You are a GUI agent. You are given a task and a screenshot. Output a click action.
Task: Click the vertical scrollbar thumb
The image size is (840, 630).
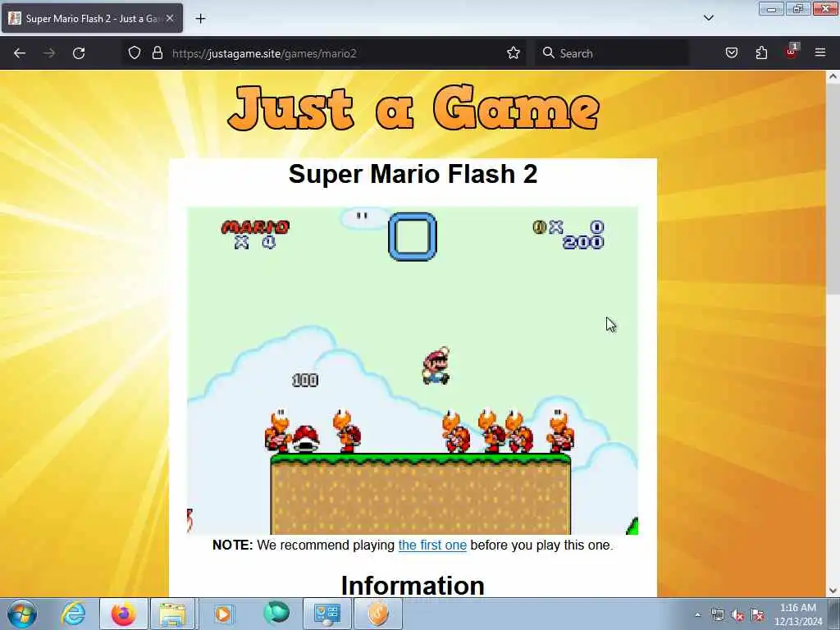[833, 188]
